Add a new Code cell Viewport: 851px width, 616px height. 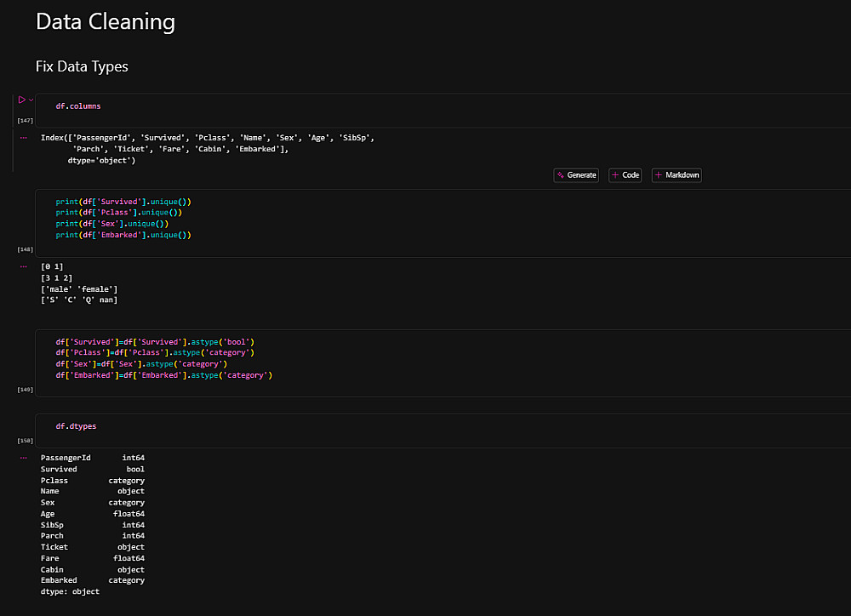[625, 175]
